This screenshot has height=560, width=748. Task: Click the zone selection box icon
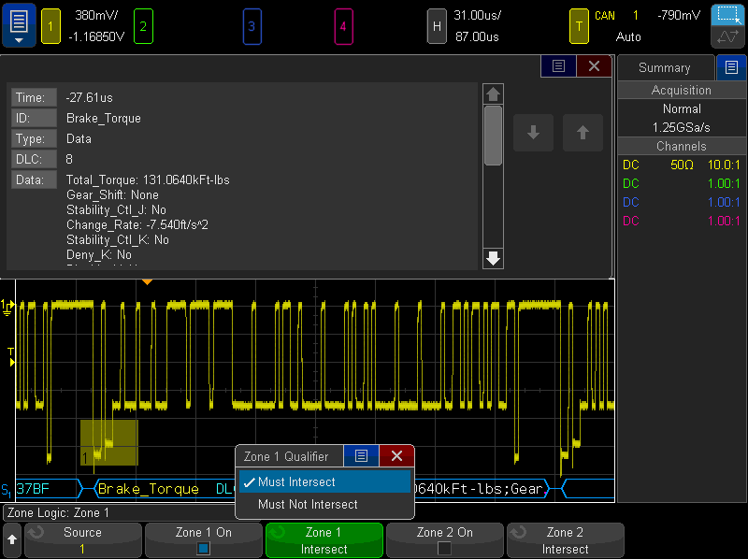[727, 16]
